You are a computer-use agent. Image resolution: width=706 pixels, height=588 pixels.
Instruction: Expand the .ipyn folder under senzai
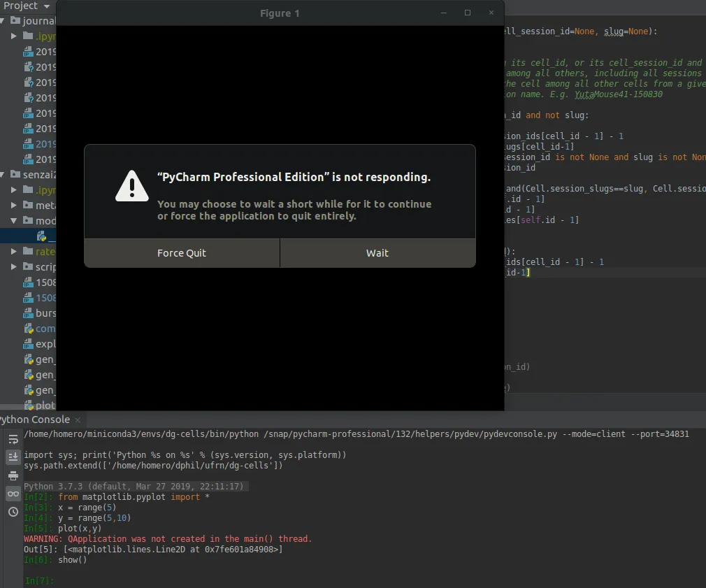[13, 189]
